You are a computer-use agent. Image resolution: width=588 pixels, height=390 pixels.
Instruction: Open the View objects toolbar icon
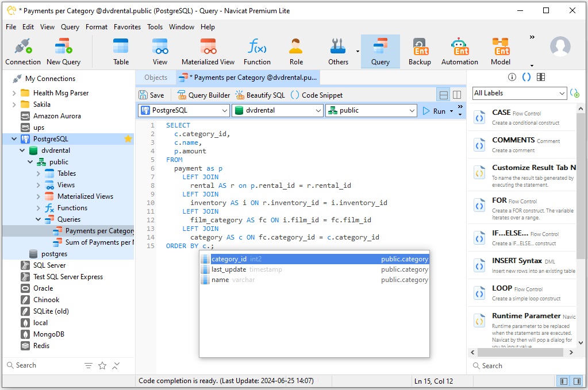[160, 52]
